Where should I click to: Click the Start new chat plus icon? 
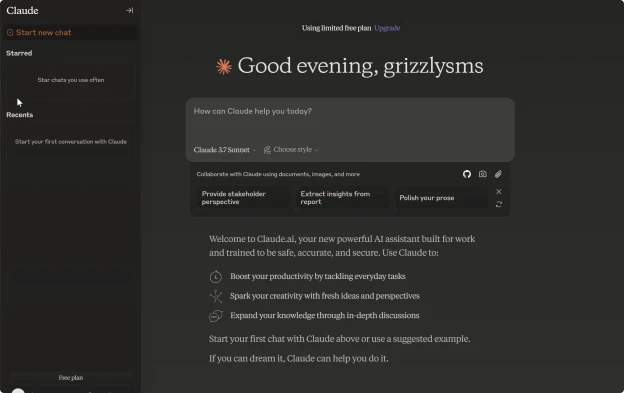[x=10, y=33]
